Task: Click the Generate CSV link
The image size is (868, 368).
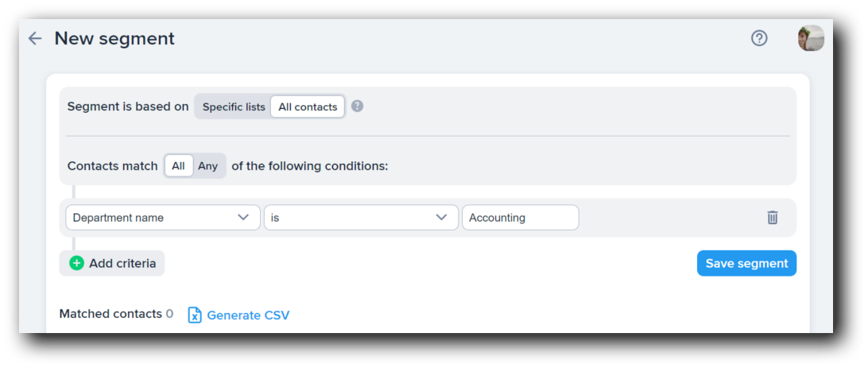Action: [248, 316]
